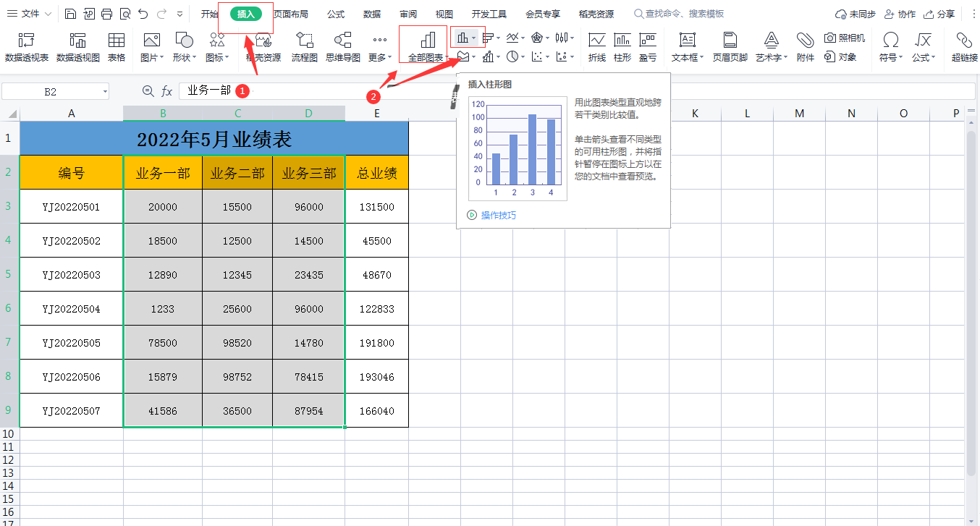Click cell containing 131500
The image size is (980, 526).
pyautogui.click(x=376, y=206)
